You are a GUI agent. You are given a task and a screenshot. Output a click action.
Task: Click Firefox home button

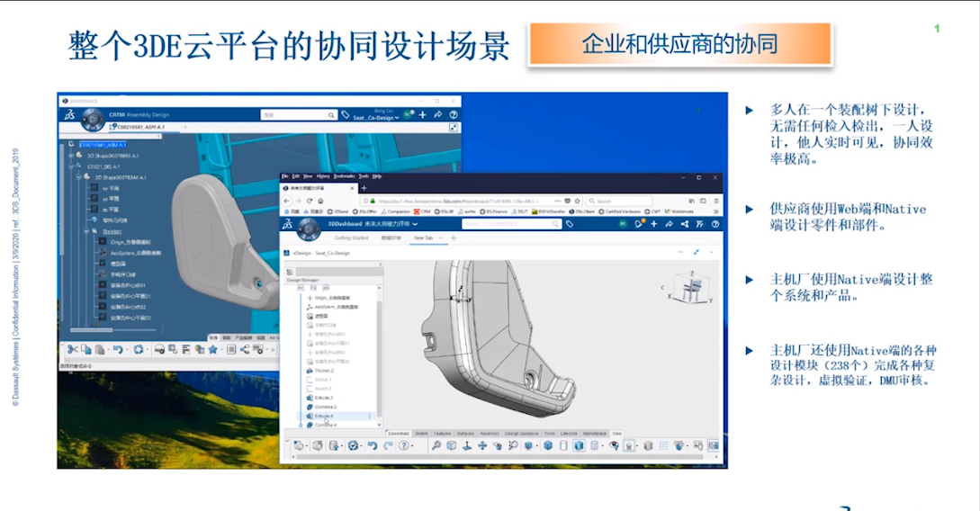[320, 202]
